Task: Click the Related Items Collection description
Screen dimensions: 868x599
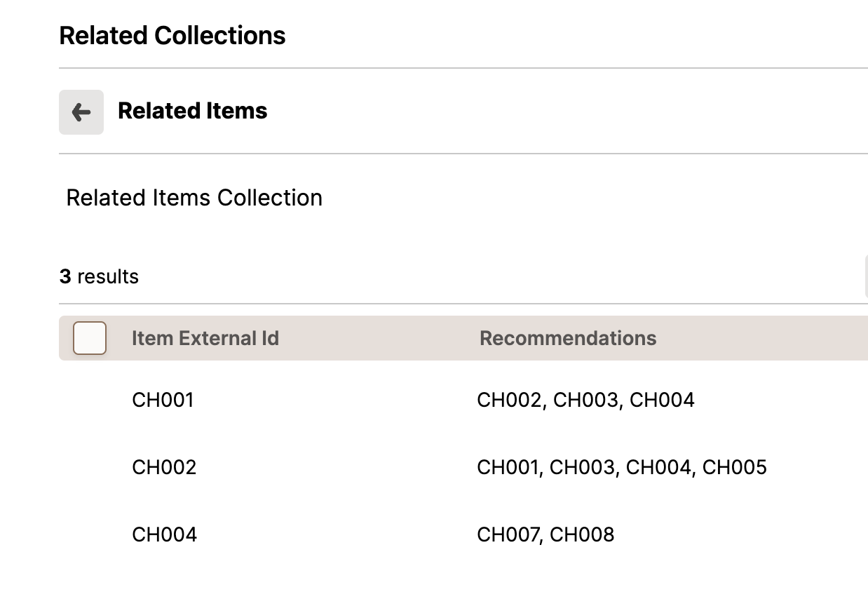Action: [194, 198]
